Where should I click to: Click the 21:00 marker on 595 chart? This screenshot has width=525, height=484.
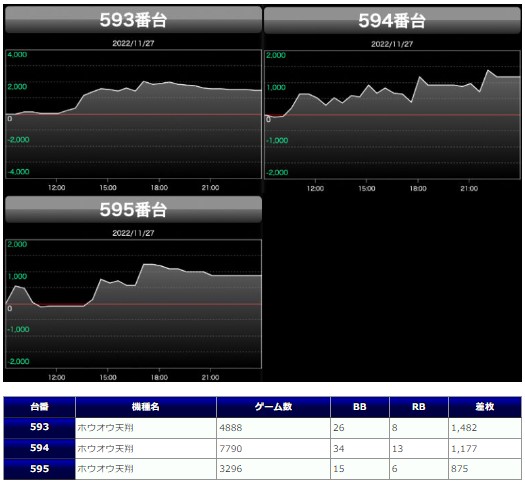210,377
